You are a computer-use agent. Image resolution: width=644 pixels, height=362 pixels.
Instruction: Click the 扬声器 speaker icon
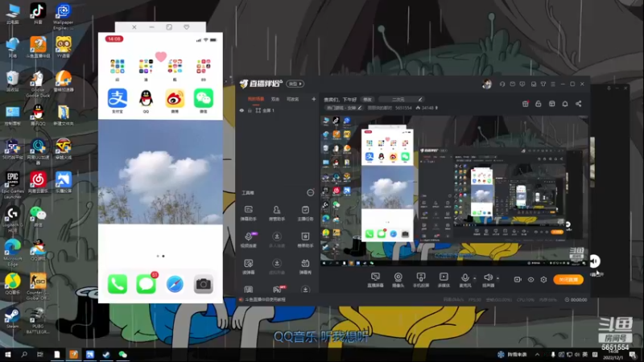[x=488, y=279]
